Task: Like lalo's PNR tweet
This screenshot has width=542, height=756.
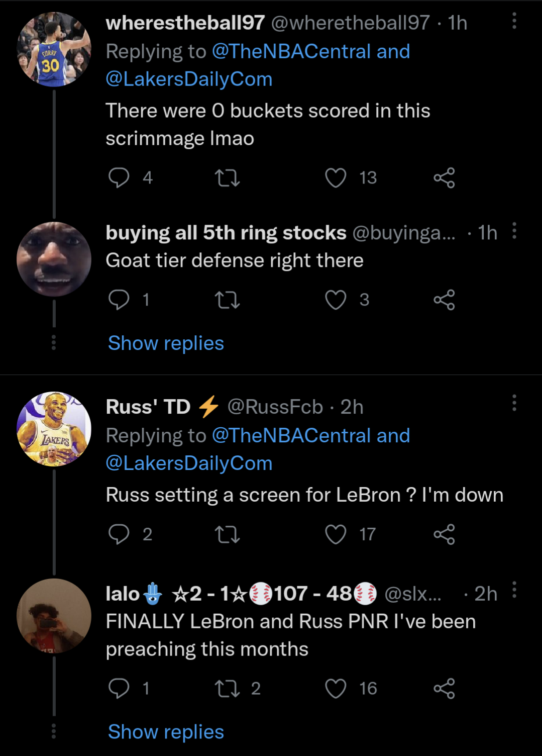Action: coord(336,689)
